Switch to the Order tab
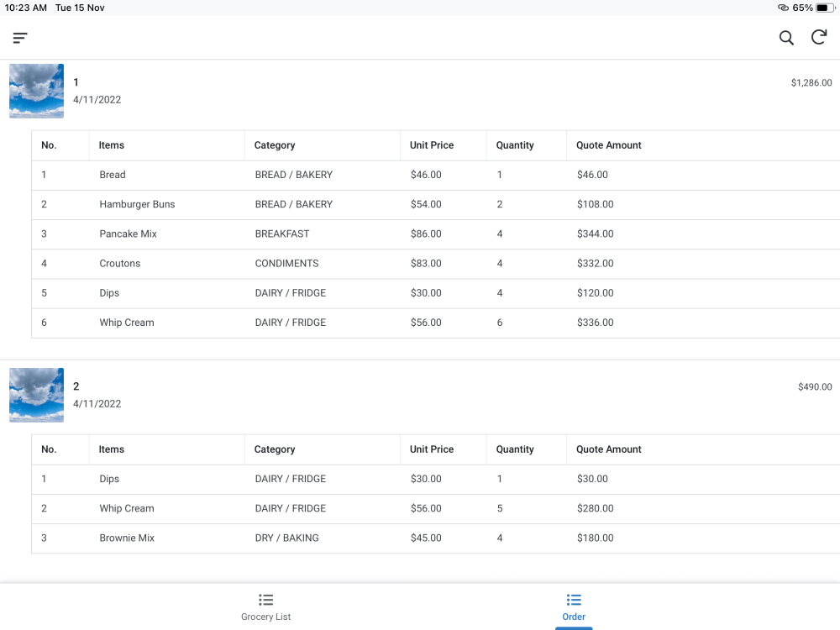840x630 pixels. (574, 606)
